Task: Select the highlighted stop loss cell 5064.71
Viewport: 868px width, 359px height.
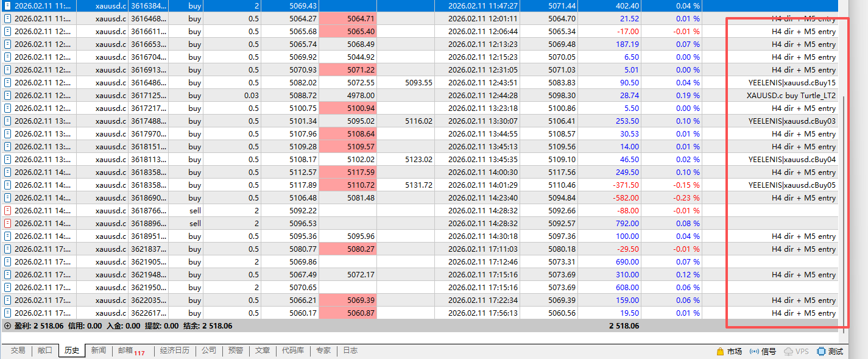Action: [x=347, y=18]
